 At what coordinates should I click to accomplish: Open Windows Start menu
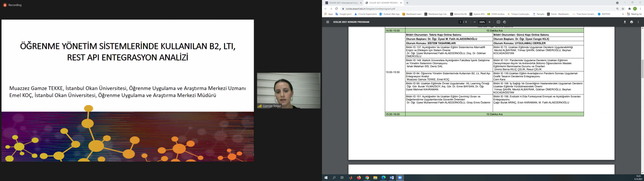tap(326, 177)
